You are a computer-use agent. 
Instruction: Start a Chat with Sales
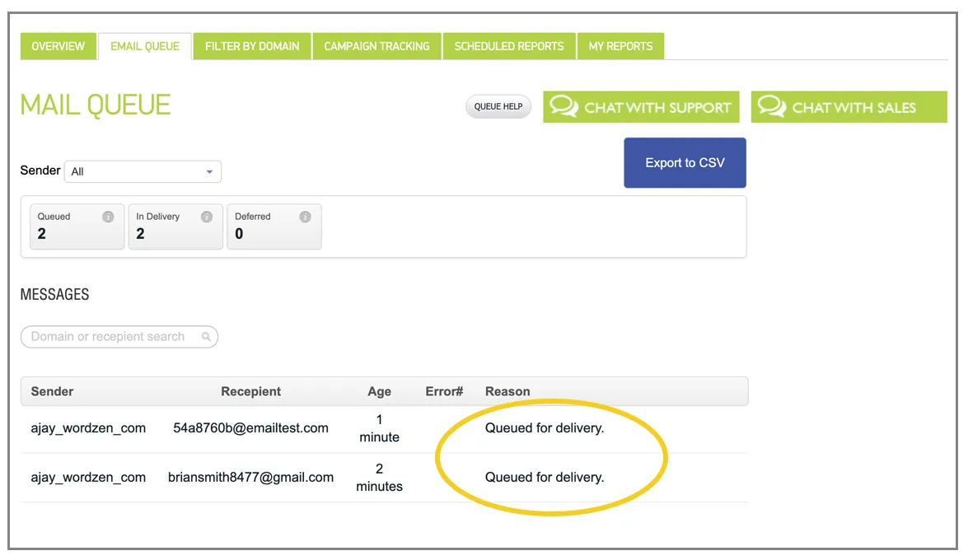click(x=849, y=107)
